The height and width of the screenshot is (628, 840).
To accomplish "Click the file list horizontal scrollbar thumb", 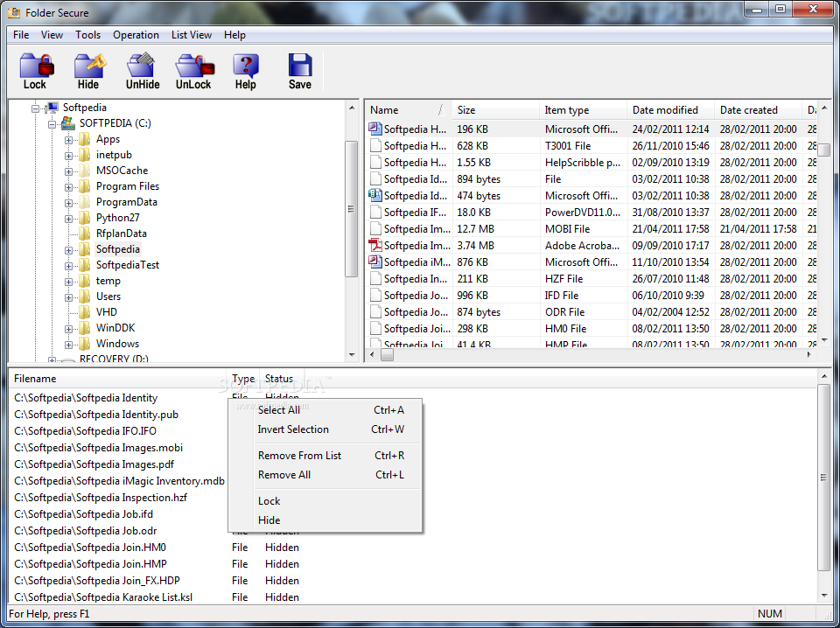I will (x=387, y=354).
